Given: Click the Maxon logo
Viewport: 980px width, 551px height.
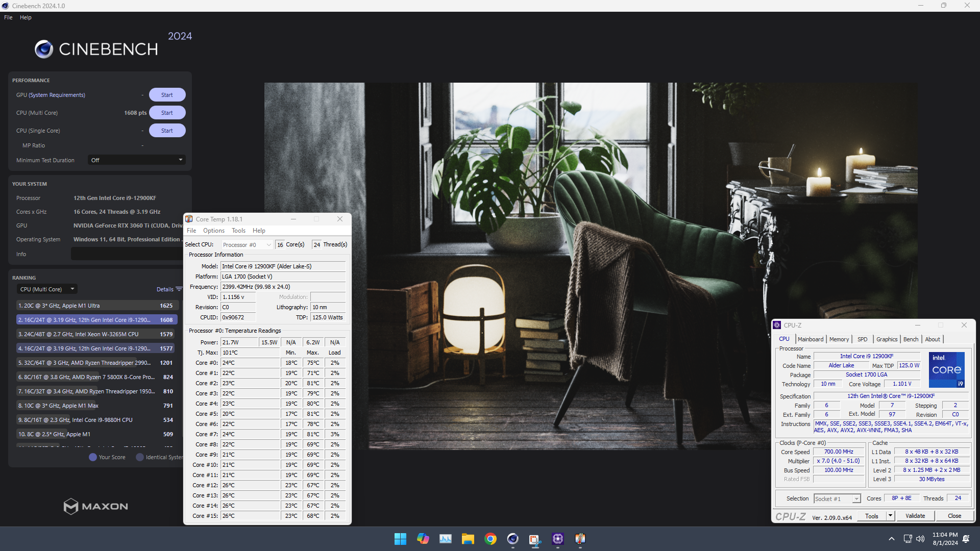Looking at the screenshot, I should tap(96, 506).
